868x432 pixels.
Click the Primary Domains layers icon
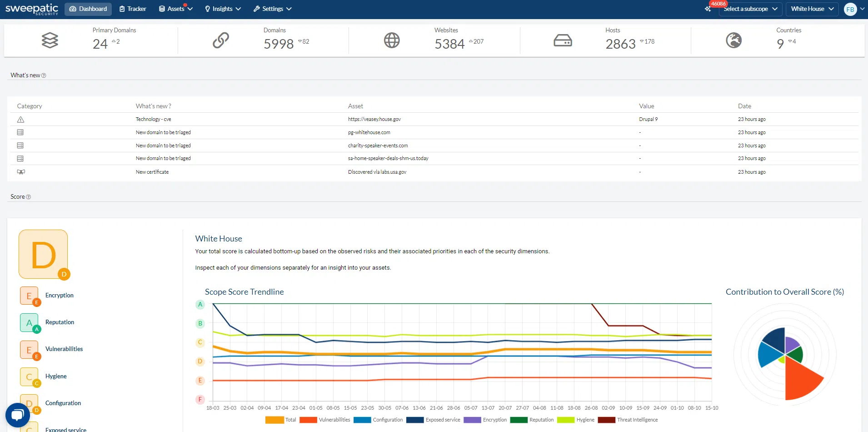(50, 40)
